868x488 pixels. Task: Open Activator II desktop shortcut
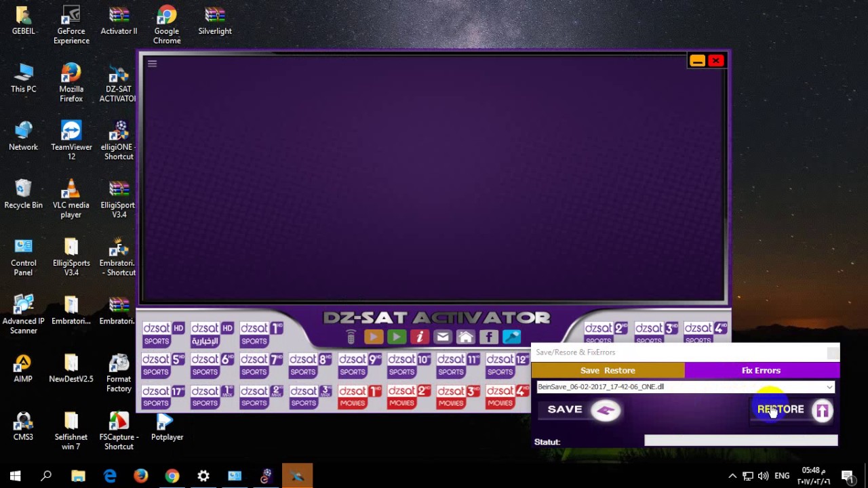119,20
